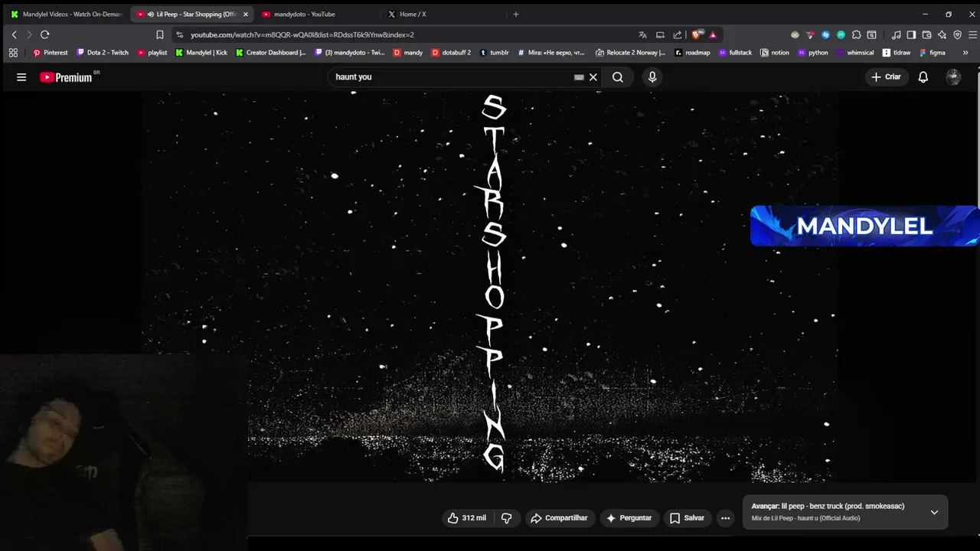The height and width of the screenshot is (551, 980).
Task: Open the account avatar menu
Action: [953, 77]
